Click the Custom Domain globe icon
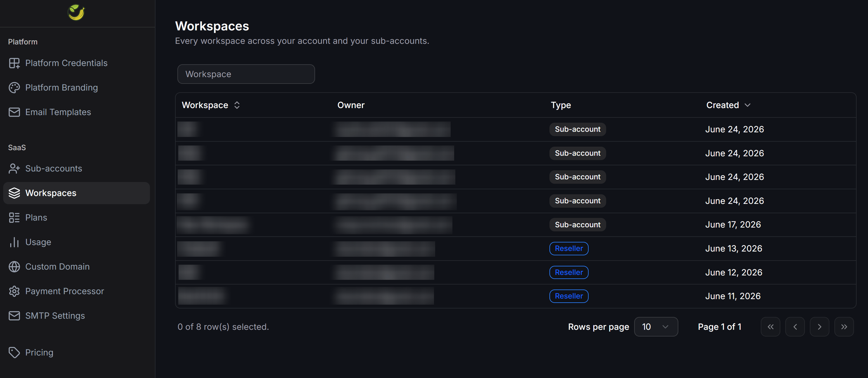This screenshot has width=868, height=378. click(x=14, y=267)
